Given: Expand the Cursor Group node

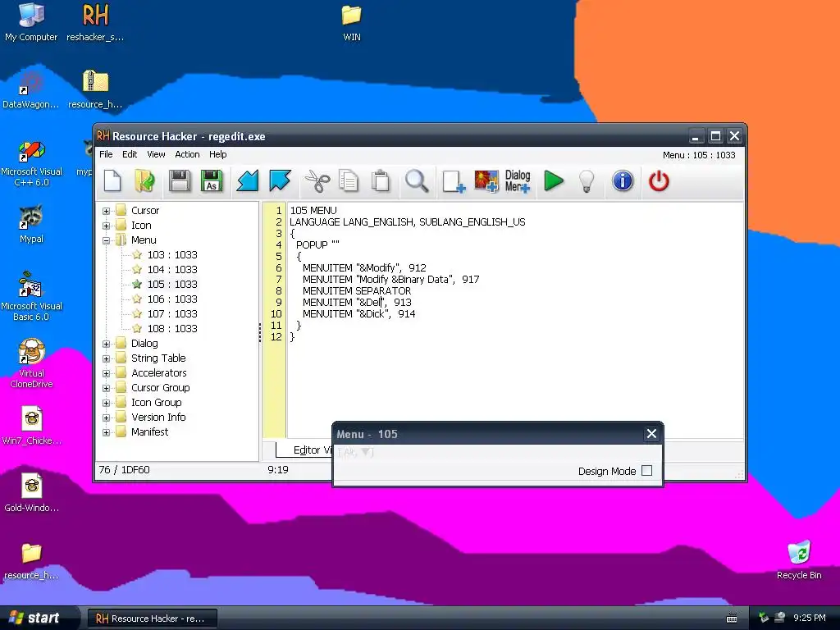Looking at the screenshot, I should (106, 388).
